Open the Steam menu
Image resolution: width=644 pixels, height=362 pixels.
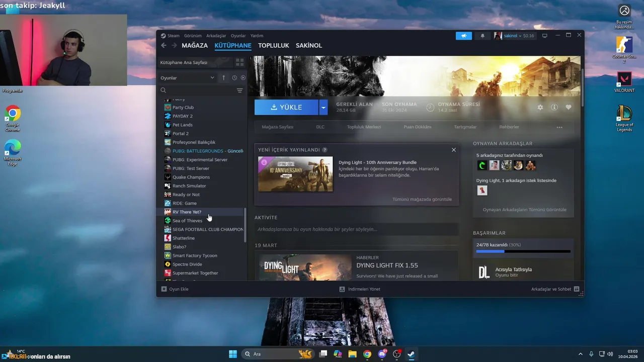tap(173, 36)
